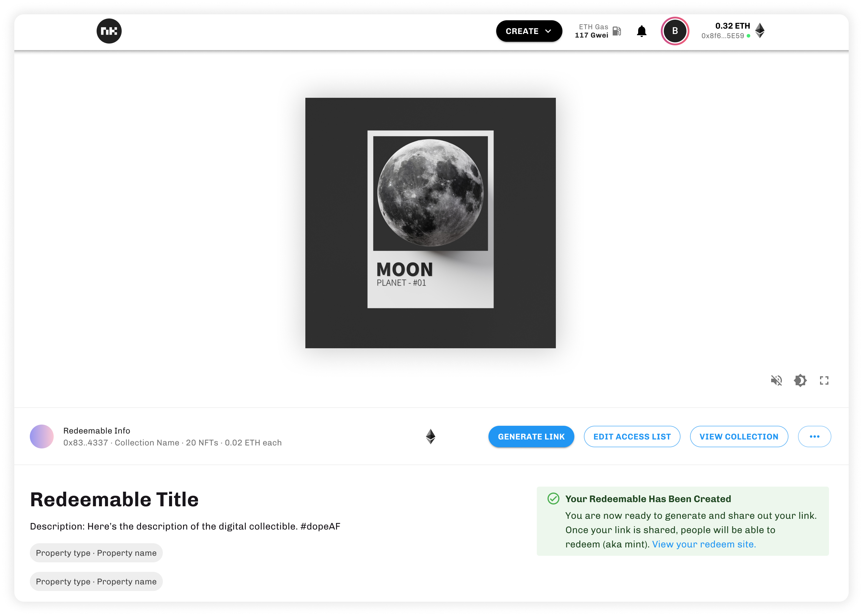
Task: Click the NK logo in header
Action: [x=109, y=31]
